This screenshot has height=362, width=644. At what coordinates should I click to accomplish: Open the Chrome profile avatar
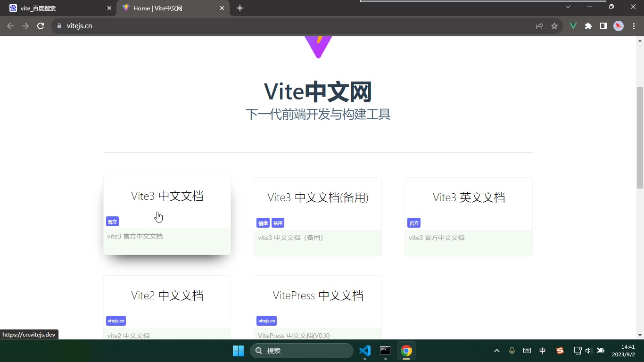tap(619, 26)
